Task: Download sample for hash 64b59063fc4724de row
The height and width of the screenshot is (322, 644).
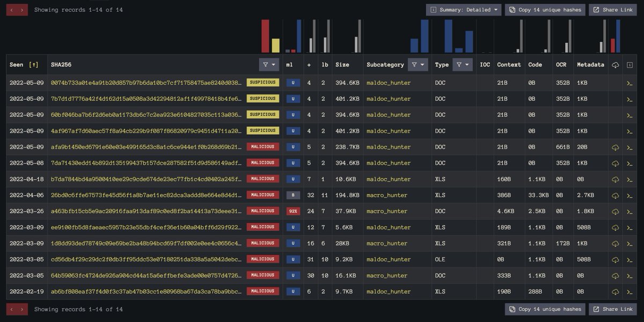Action: coord(615,276)
